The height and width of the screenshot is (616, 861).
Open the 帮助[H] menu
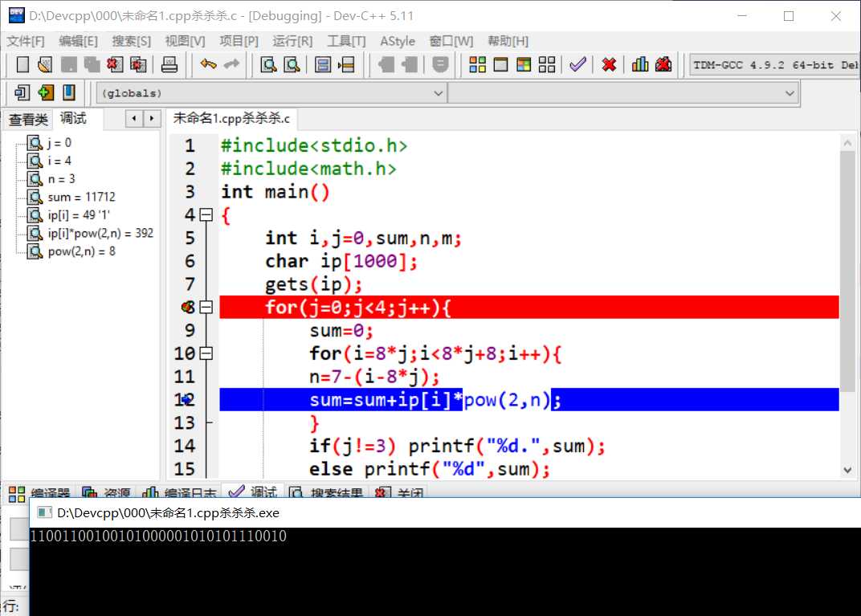508,41
